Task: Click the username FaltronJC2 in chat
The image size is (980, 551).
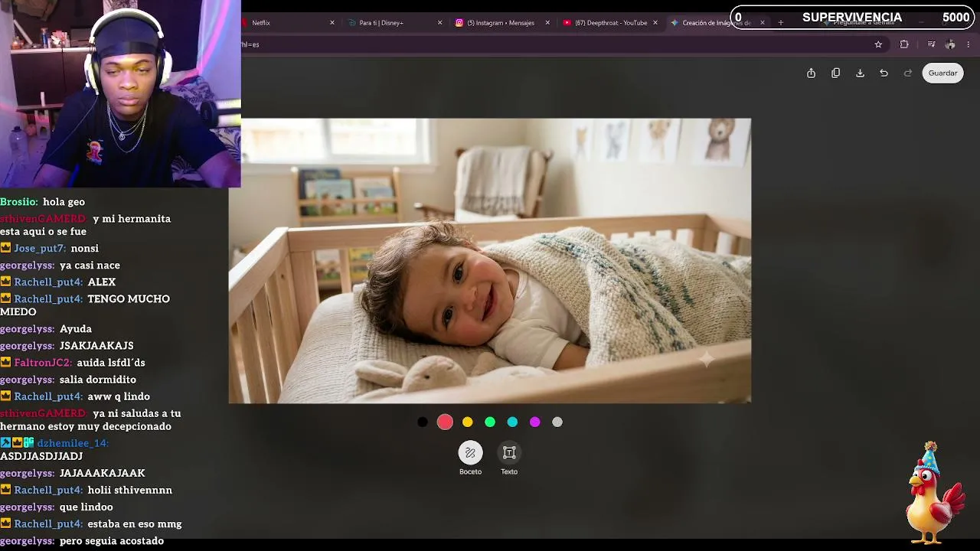Action: pos(43,363)
